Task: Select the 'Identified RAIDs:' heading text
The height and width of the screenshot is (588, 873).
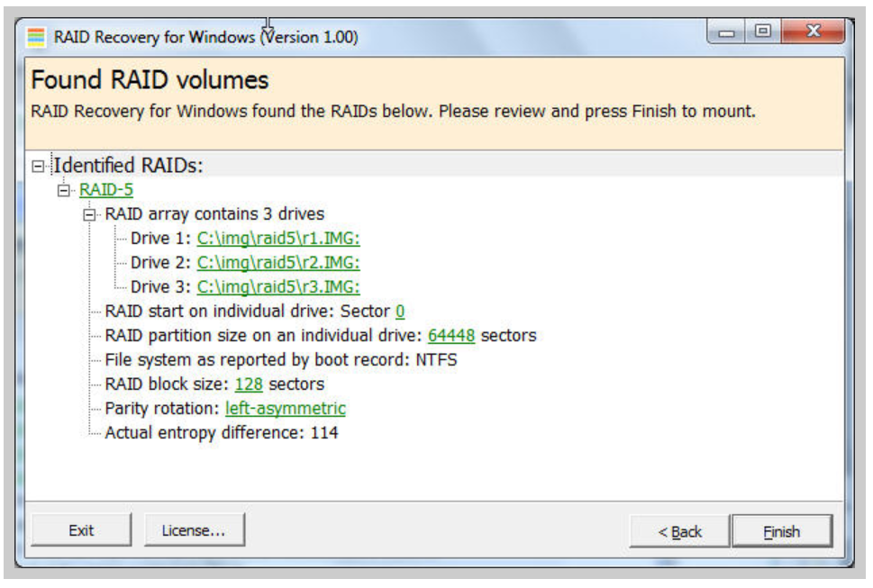Action: pos(128,165)
